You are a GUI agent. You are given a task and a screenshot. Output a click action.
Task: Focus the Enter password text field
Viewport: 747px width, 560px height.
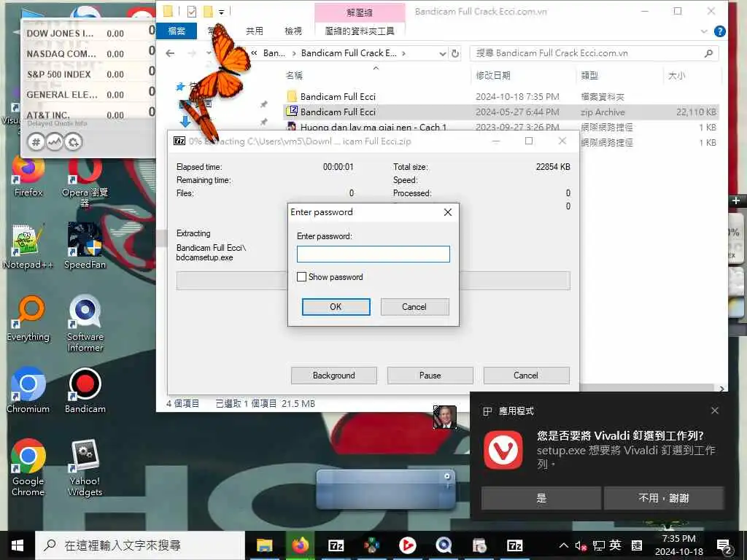pos(373,254)
